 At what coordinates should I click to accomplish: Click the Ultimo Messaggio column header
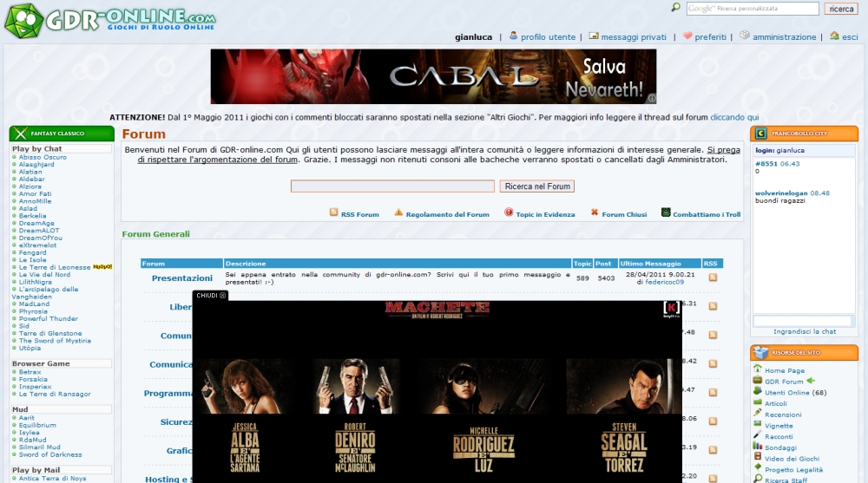coord(660,264)
